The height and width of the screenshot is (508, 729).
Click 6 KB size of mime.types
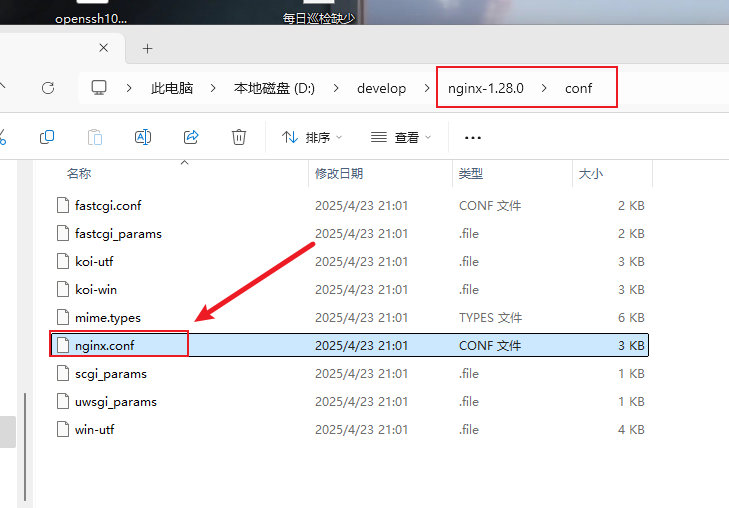(x=631, y=317)
